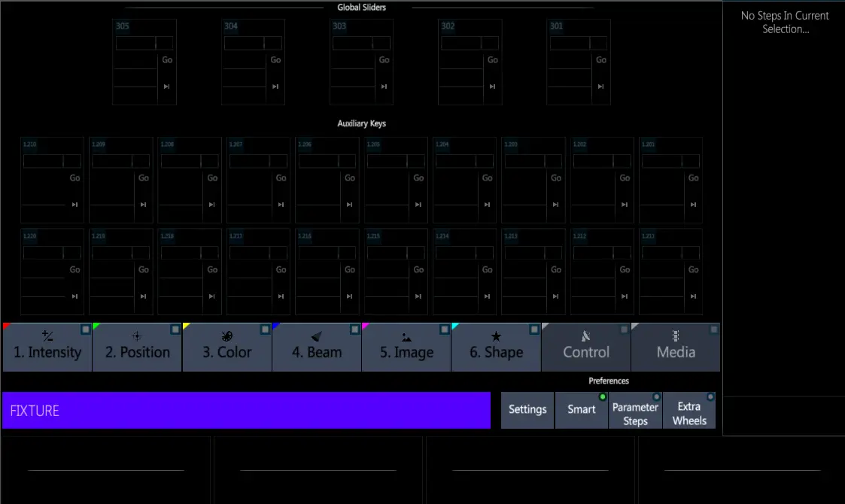Switch to the 2. Position tab
Viewport: 845px width, 504px height.
tap(138, 348)
